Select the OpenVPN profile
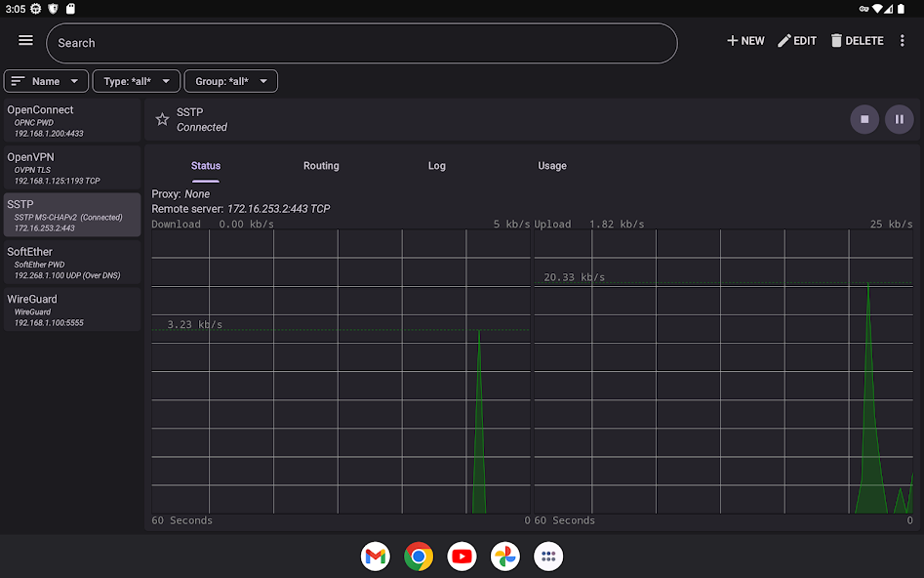 72,168
